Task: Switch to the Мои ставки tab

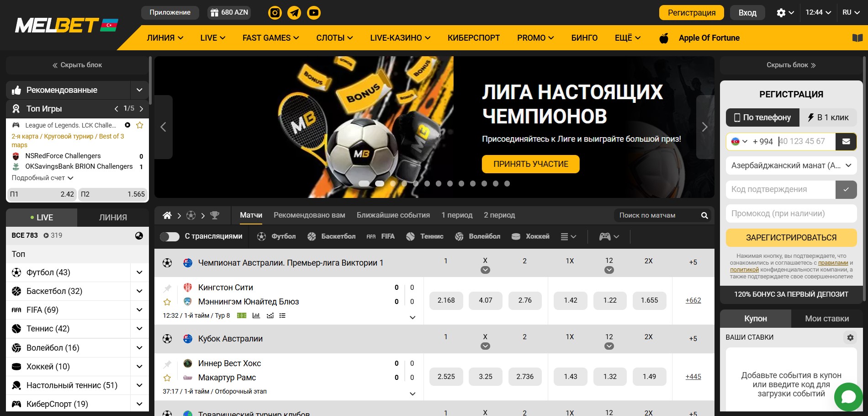Action: tap(827, 318)
